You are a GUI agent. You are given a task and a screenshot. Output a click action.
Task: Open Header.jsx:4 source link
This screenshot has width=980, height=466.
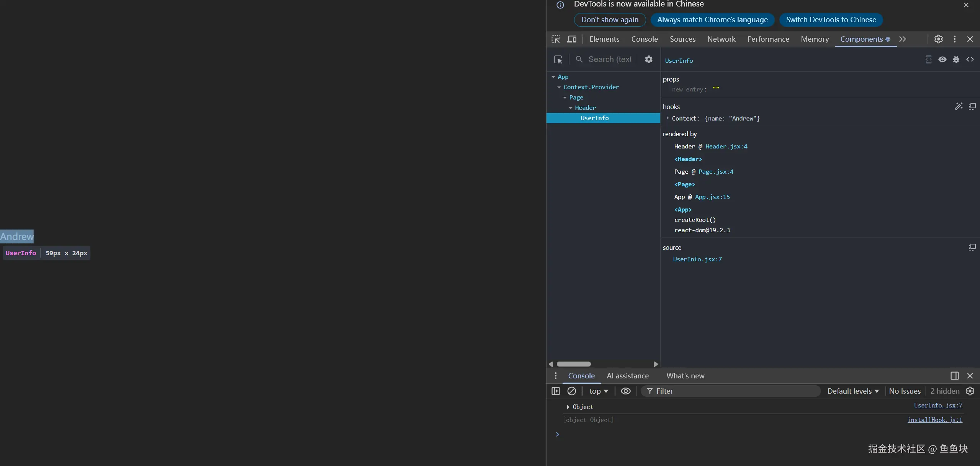(726, 147)
